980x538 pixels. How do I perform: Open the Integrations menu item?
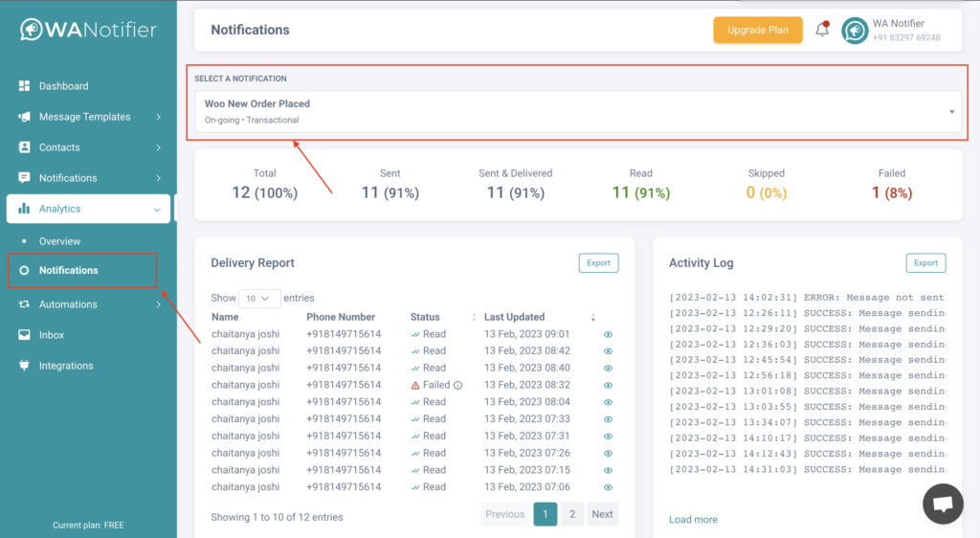tap(66, 366)
